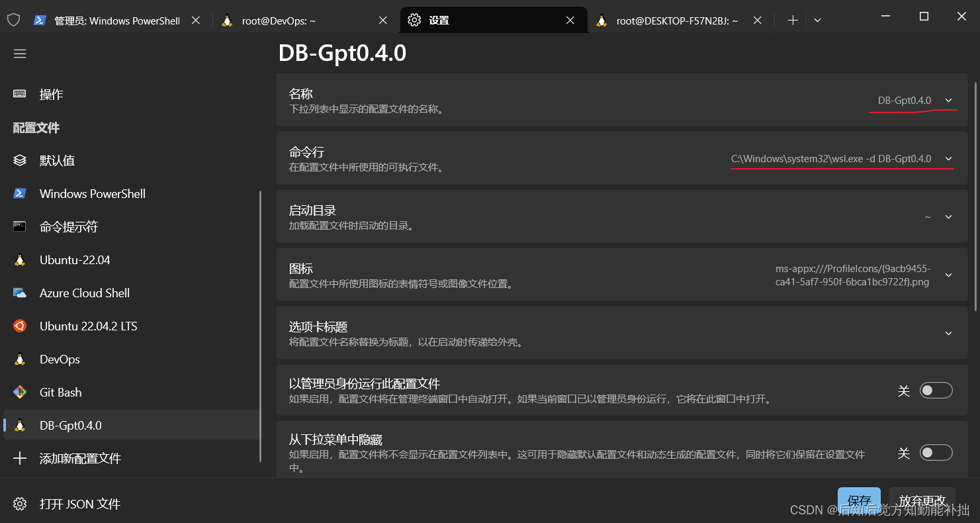980x523 pixels.
Task: Click the penguin icon beside DevOps
Action: click(20, 359)
